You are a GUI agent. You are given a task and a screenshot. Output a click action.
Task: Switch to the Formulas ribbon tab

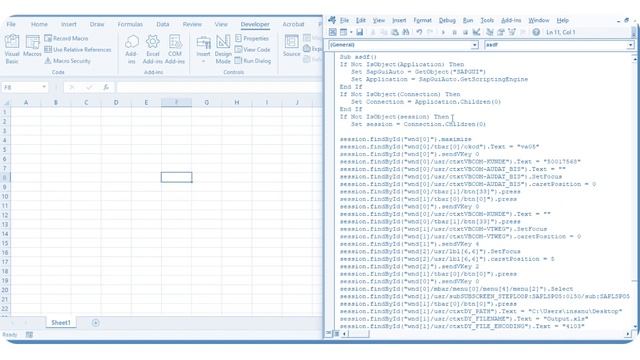click(x=130, y=24)
